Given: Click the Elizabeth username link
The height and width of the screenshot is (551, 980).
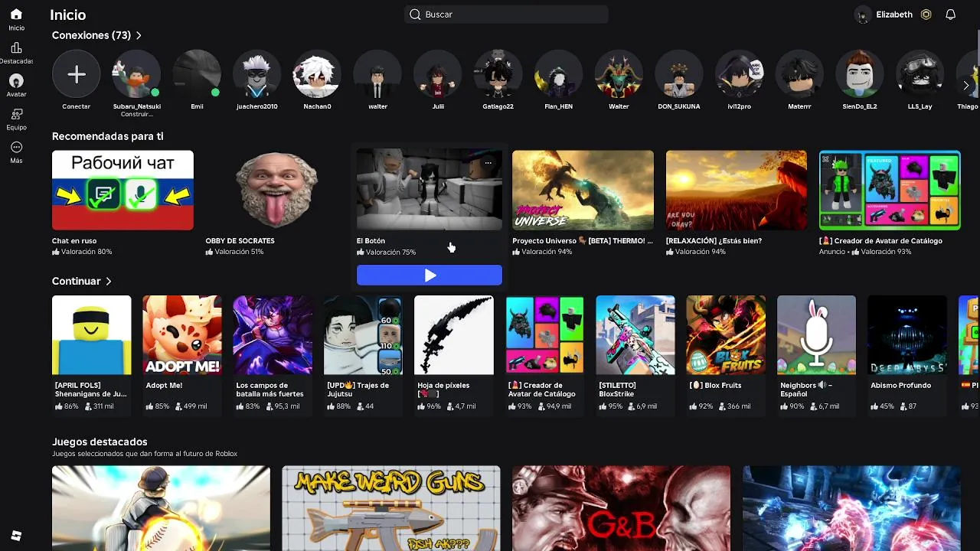Looking at the screenshot, I should click(894, 15).
